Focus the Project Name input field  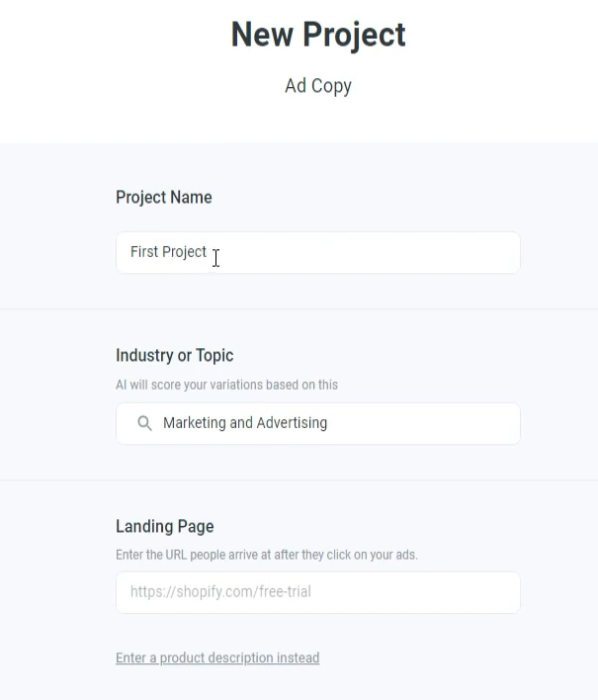317,253
